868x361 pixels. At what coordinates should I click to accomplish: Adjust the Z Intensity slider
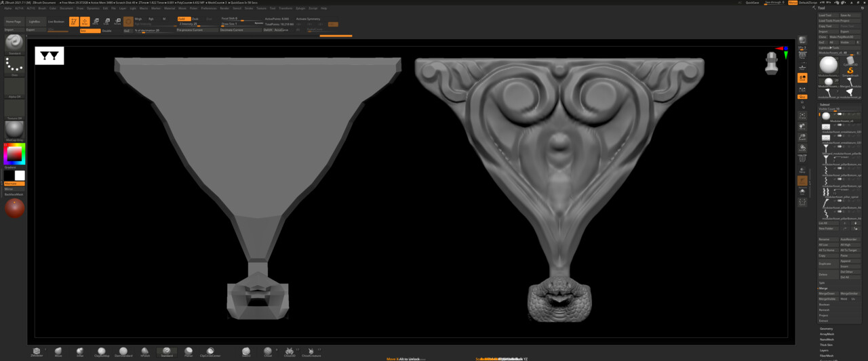[197, 24]
